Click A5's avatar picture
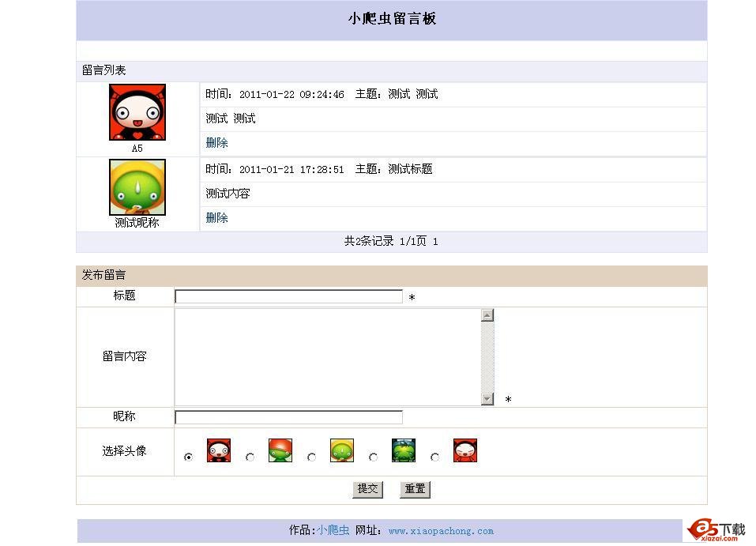This screenshot has height=546, width=756. [x=137, y=112]
